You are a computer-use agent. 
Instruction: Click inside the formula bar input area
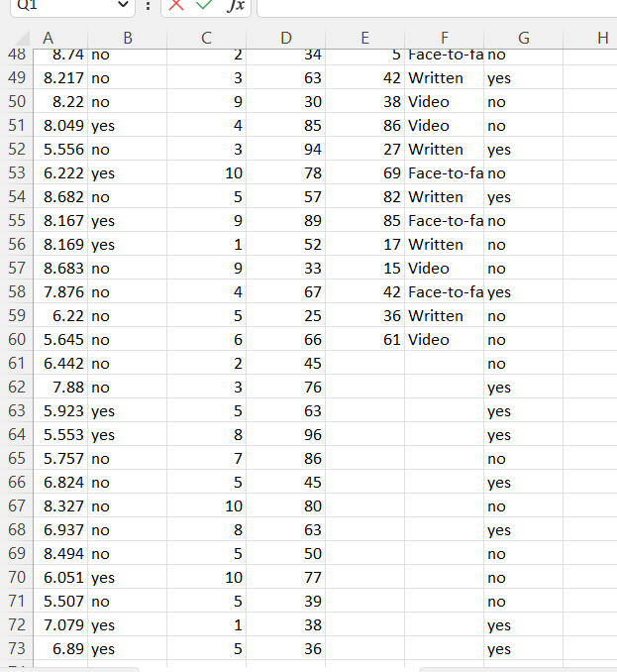pyautogui.click(x=437, y=6)
